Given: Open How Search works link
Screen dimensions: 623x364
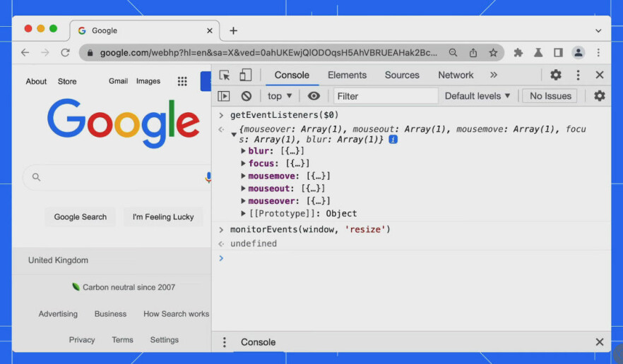Looking at the screenshot, I should click(x=176, y=314).
